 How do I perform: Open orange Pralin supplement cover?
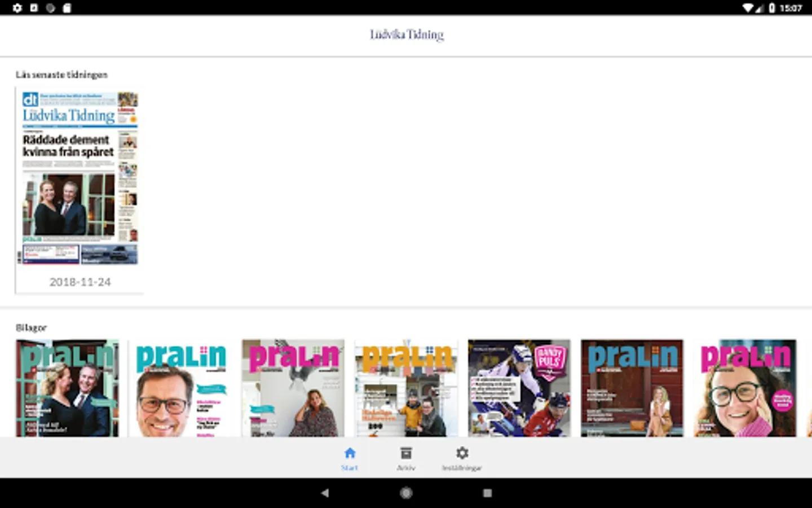[x=406, y=388]
